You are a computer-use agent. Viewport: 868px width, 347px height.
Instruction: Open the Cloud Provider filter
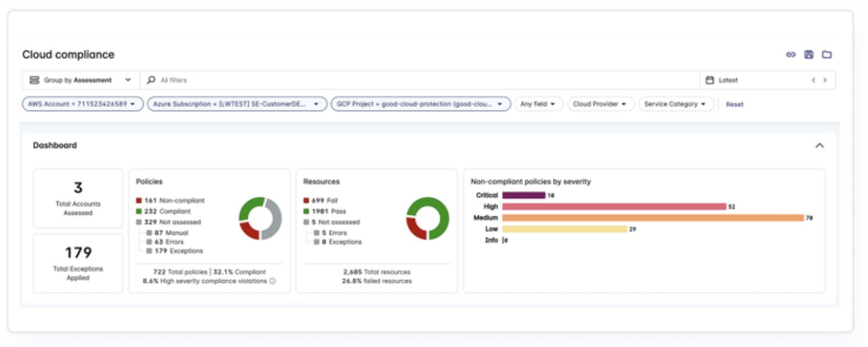[x=600, y=104]
